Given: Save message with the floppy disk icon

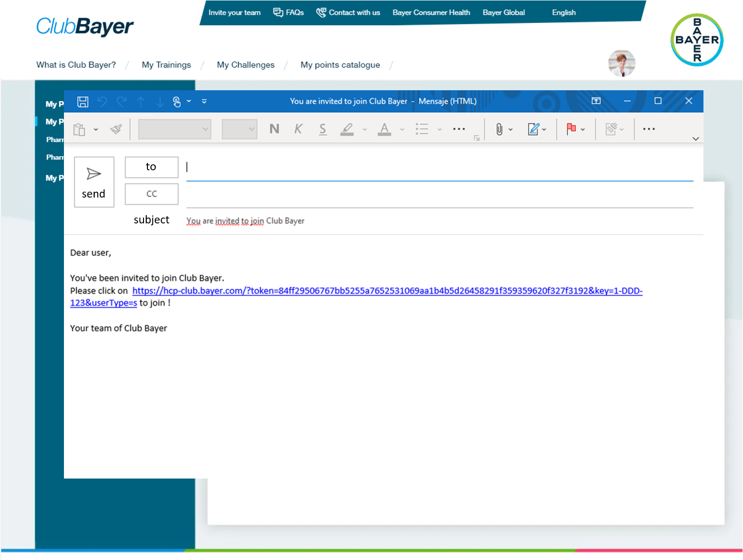Looking at the screenshot, I should [x=83, y=101].
